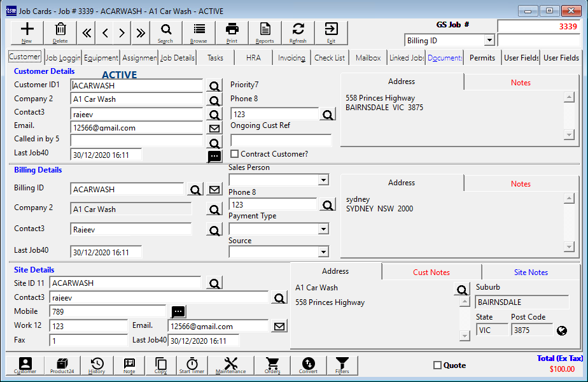
Task: Open the Permits tab
Action: coord(482,57)
